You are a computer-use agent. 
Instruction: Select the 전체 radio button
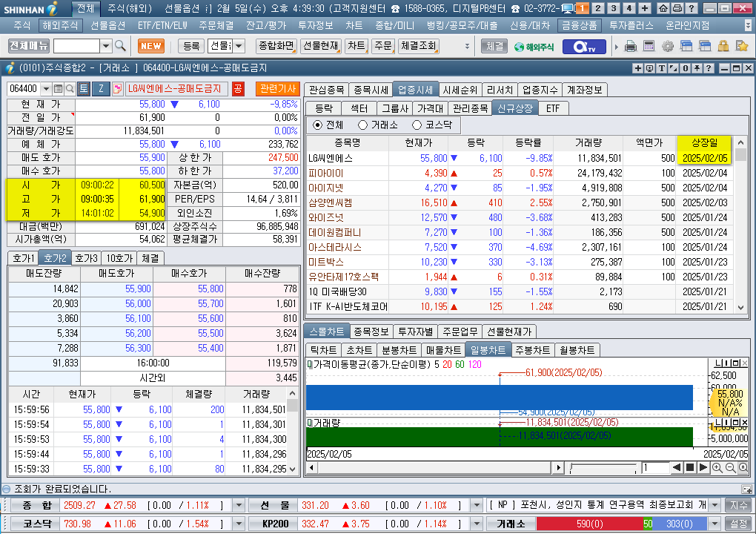pos(318,125)
